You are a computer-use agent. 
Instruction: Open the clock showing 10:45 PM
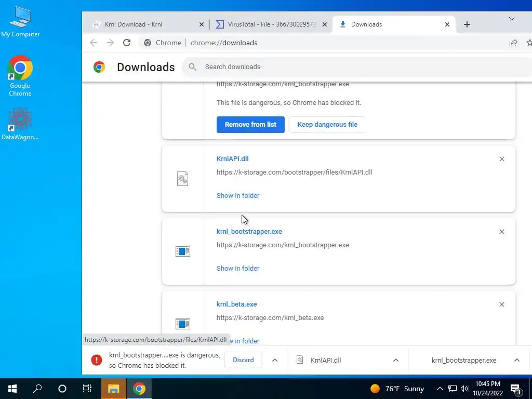(x=487, y=389)
